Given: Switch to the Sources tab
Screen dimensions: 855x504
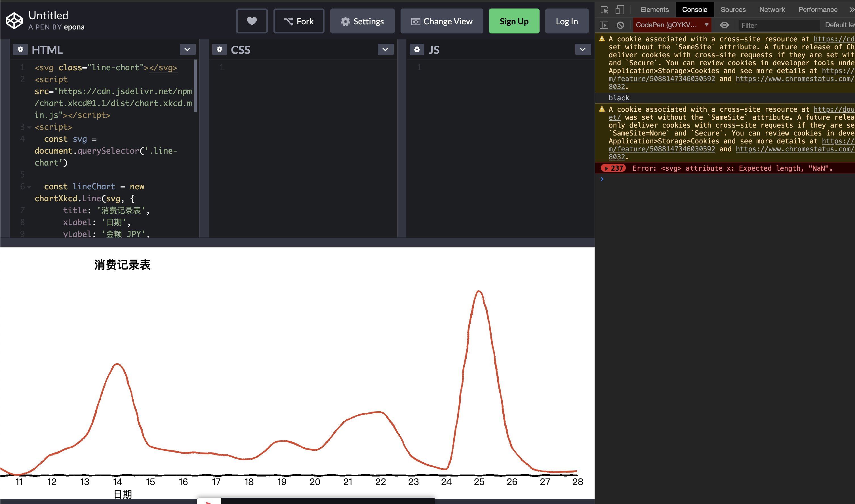Looking at the screenshot, I should 733,10.
